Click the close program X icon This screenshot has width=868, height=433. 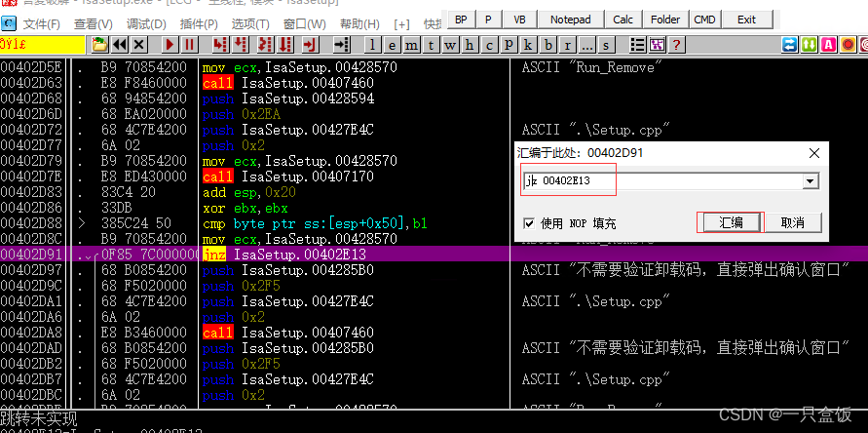(138, 44)
